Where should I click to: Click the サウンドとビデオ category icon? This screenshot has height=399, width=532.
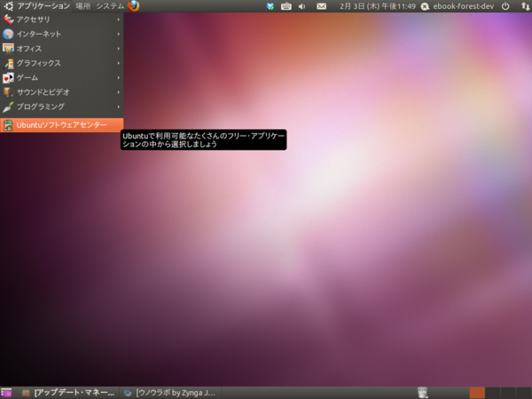point(8,92)
